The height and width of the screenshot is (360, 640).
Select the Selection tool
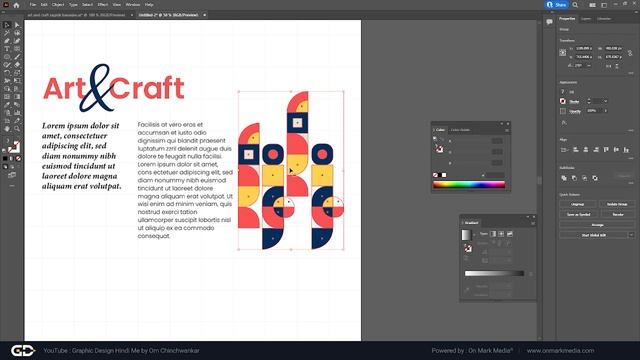click(7, 25)
